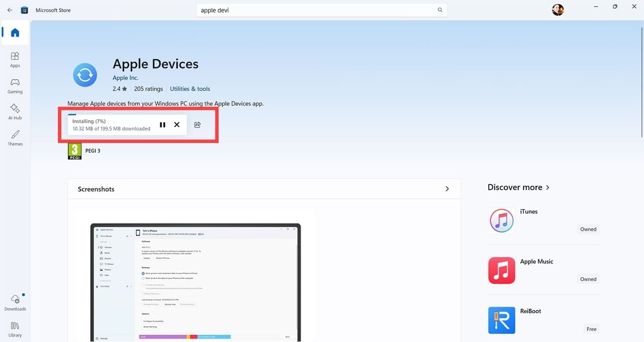Open the Downloads page in sidebar
The height and width of the screenshot is (342, 644).
15,303
